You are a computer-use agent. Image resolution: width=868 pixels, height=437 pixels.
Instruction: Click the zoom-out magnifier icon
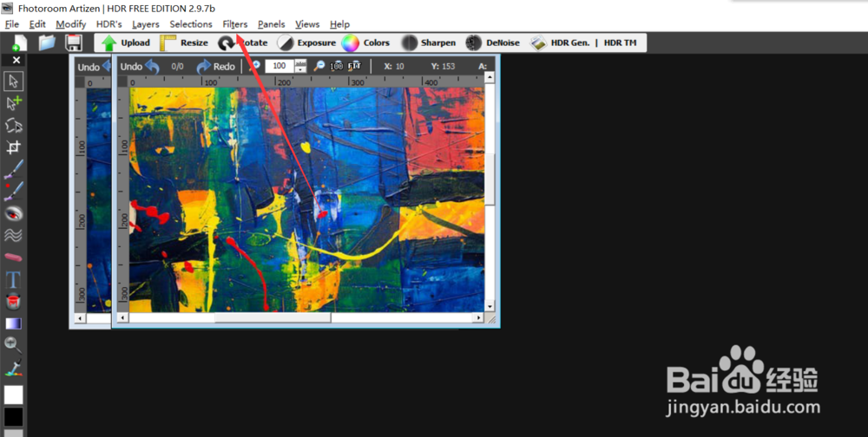(319, 66)
